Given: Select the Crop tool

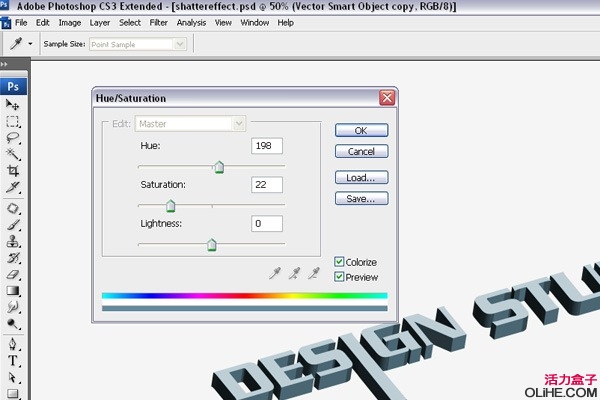Looking at the screenshot, I should click(13, 171).
